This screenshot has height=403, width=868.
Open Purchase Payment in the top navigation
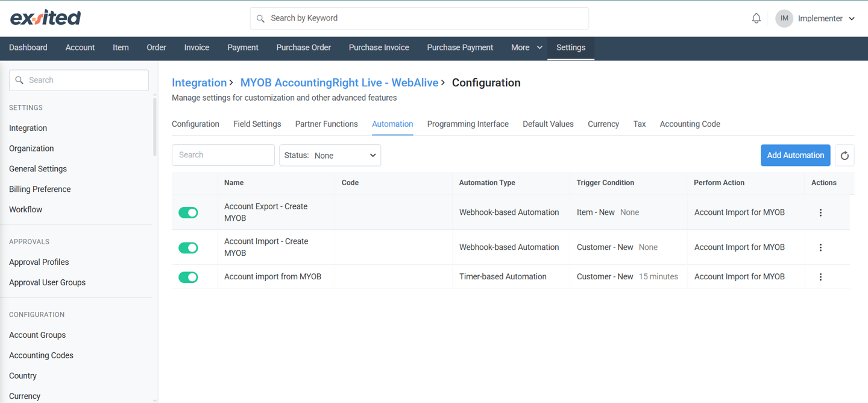click(460, 48)
